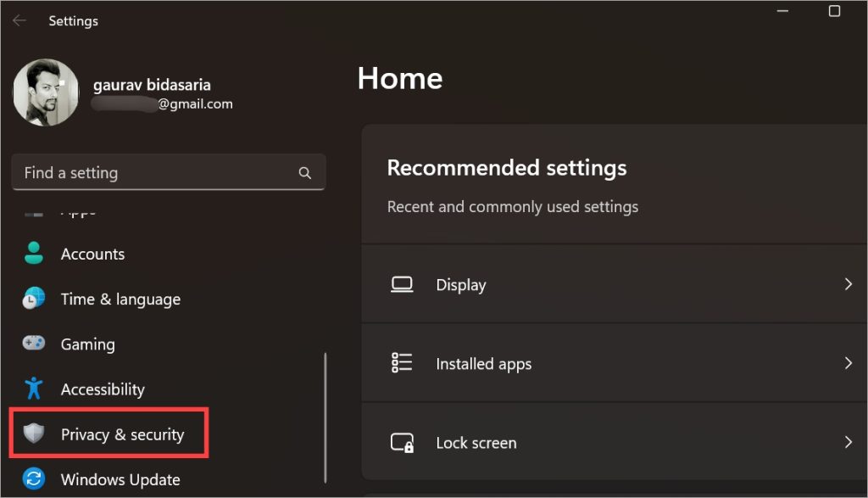Click the sidebar vertical scrollbar

(x=325, y=416)
